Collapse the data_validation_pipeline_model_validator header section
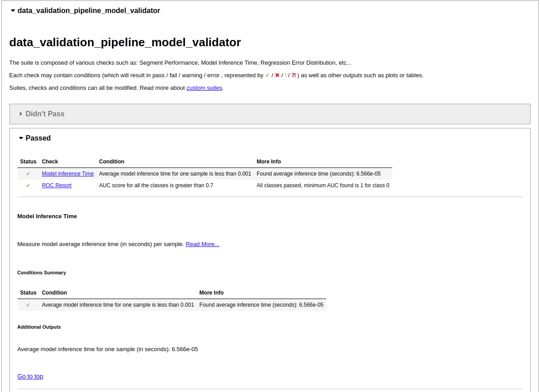The height and width of the screenshot is (392, 540). pyautogui.click(x=13, y=10)
